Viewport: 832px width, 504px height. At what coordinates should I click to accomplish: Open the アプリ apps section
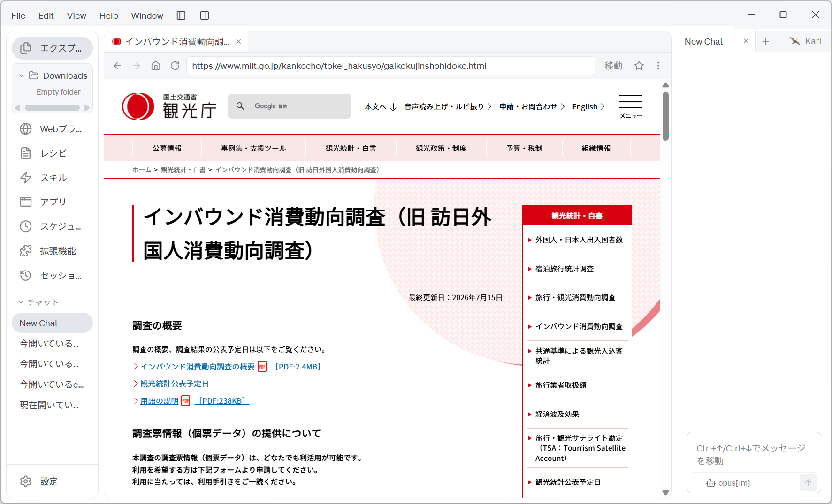tap(52, 202)
